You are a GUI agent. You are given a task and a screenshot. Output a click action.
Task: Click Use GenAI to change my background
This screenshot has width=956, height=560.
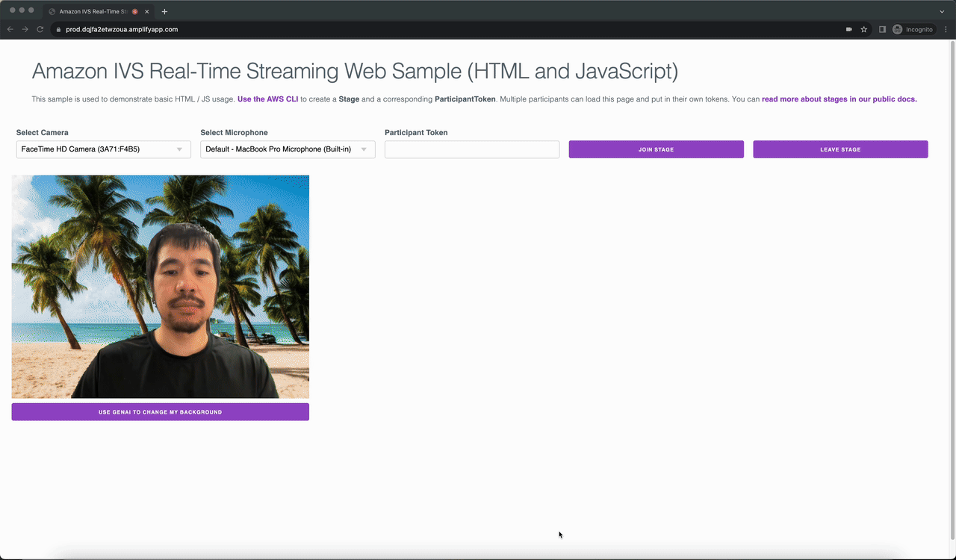click(160, 411)
